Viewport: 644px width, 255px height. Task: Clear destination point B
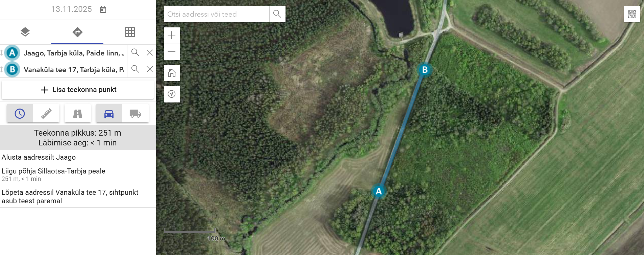coord(150,69)
